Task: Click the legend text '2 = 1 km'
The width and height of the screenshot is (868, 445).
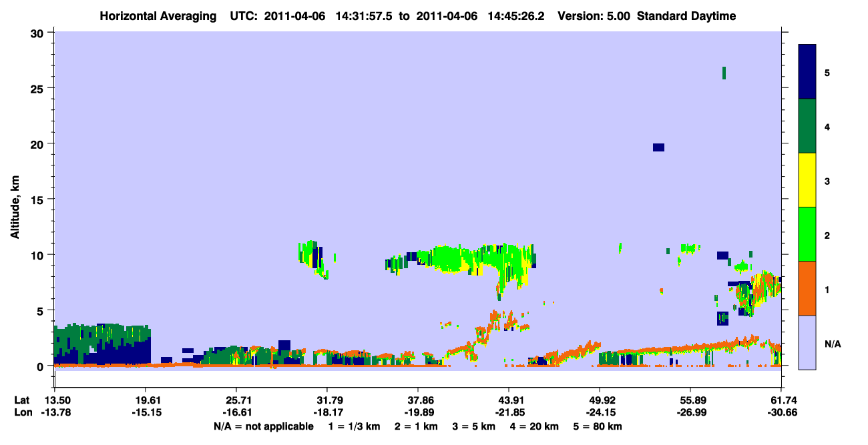Action: click(417, 426)
